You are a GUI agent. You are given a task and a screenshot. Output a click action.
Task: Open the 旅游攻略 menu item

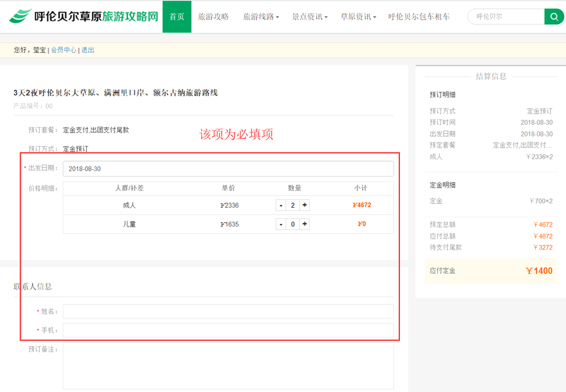pos(213,16)
